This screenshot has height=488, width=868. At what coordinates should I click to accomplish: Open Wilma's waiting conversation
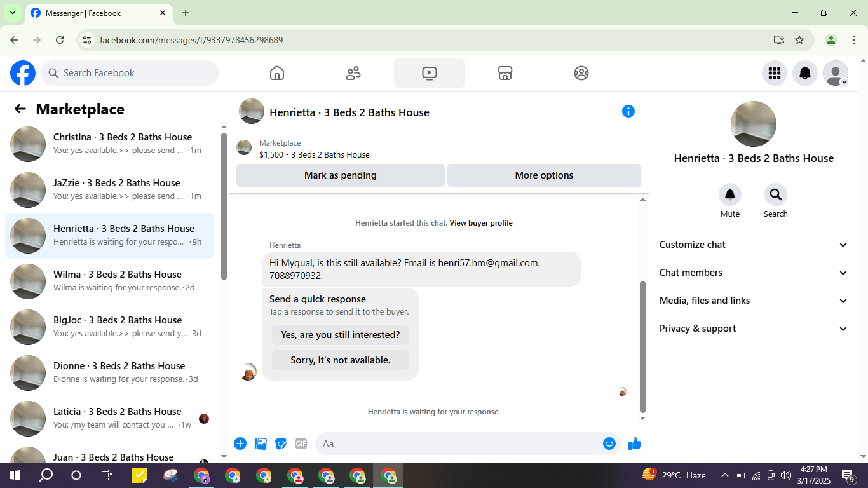coord(110,281)
